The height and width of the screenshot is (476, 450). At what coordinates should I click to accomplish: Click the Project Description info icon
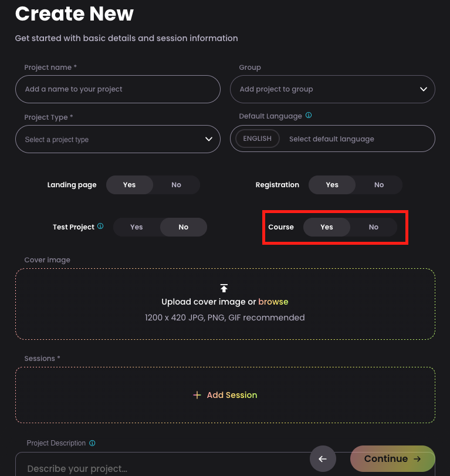[92, 443]
